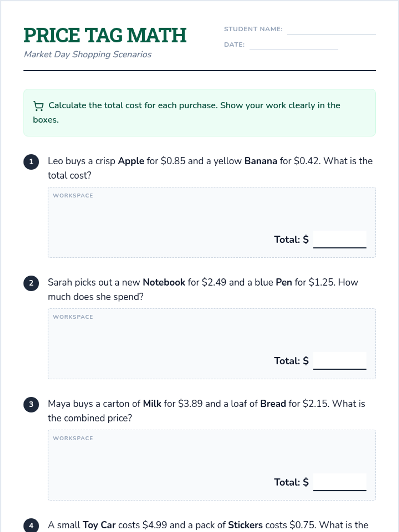
Task: Click the number 3 question badge
Action: 31,404
